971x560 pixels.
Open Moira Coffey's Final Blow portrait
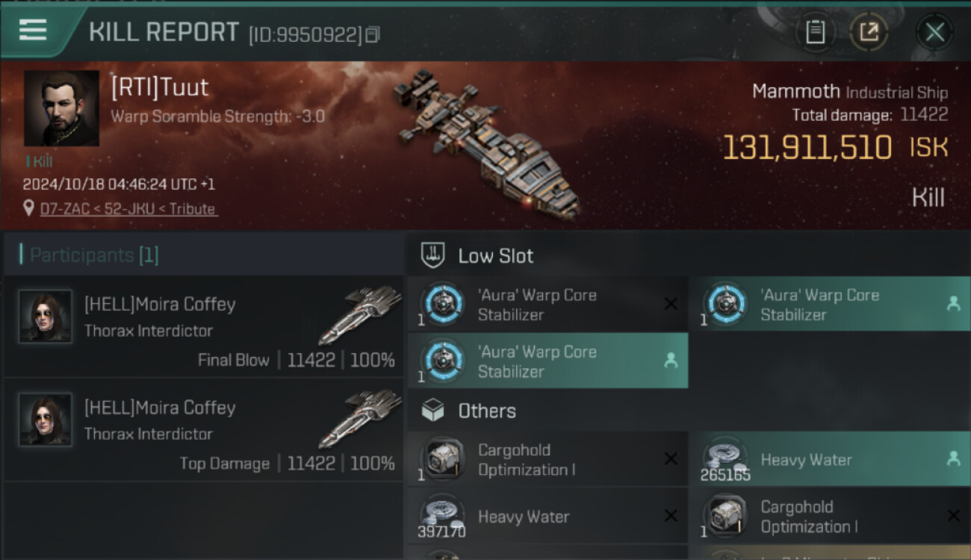(x=46, y=317)
